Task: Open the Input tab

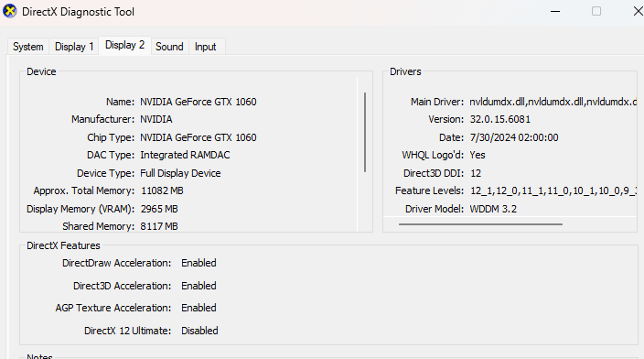Action: click(205, 47)
